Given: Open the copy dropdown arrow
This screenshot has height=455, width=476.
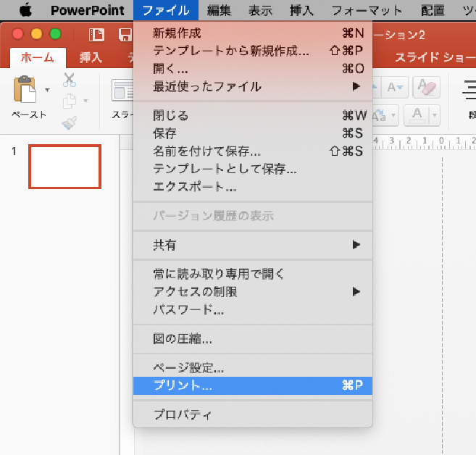Looking at the screenshot, I should coord(86,101).
